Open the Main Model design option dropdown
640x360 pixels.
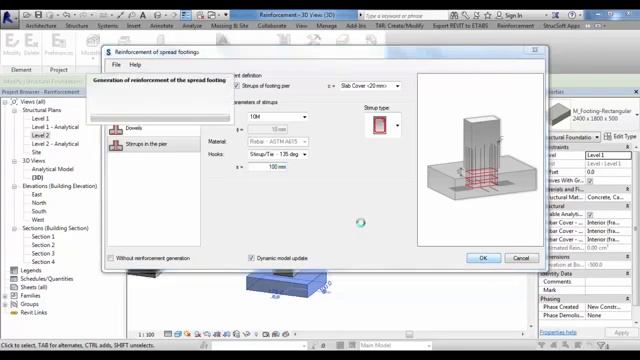tap(395, 345)
